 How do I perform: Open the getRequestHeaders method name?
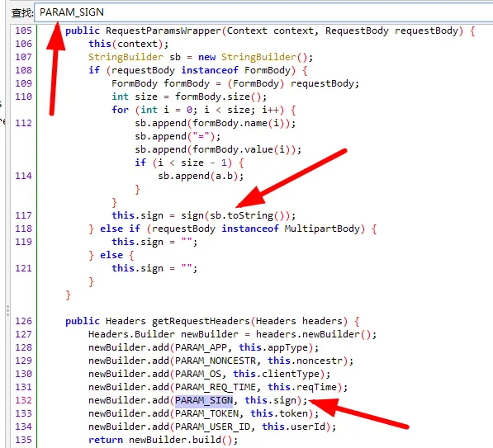[x=201, y=322]
